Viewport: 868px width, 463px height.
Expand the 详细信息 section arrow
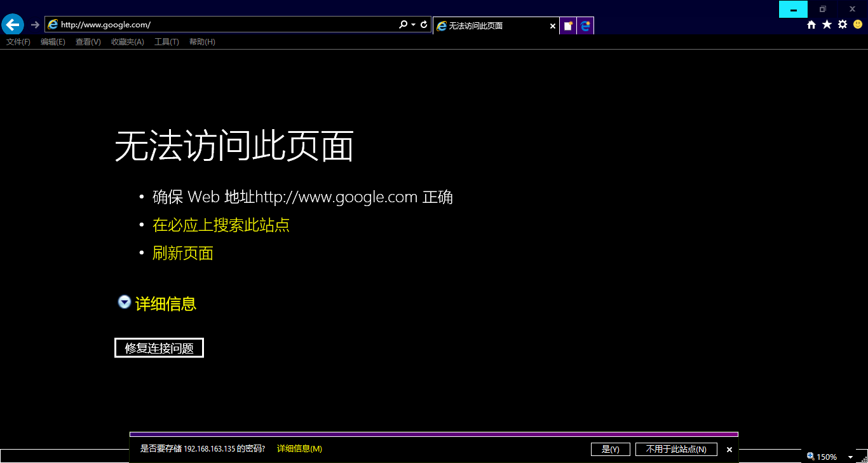tap(125, 303)
